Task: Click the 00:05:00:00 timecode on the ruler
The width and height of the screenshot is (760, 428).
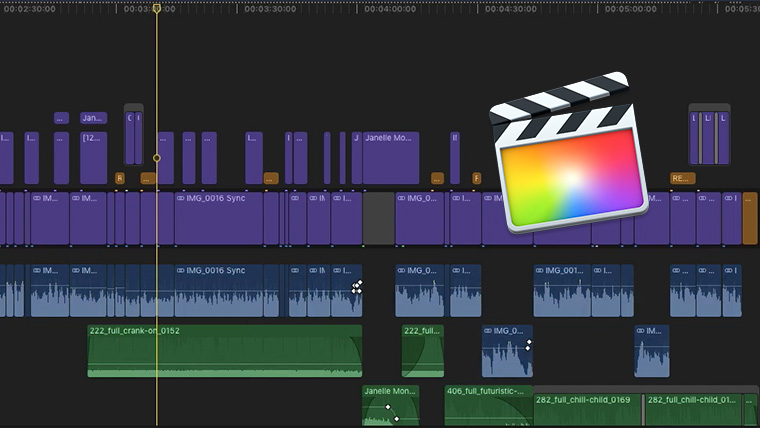Action: point(631,9)
